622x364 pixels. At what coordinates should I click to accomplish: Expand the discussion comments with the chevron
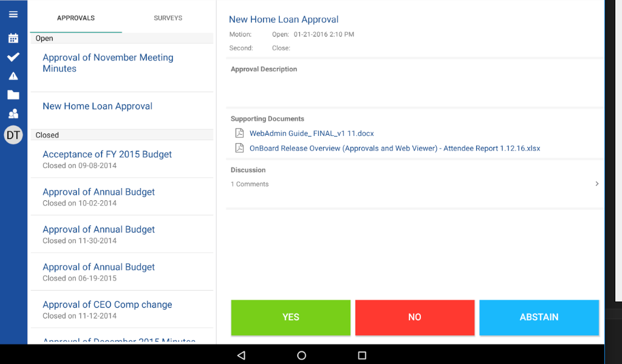click(596, 183)
